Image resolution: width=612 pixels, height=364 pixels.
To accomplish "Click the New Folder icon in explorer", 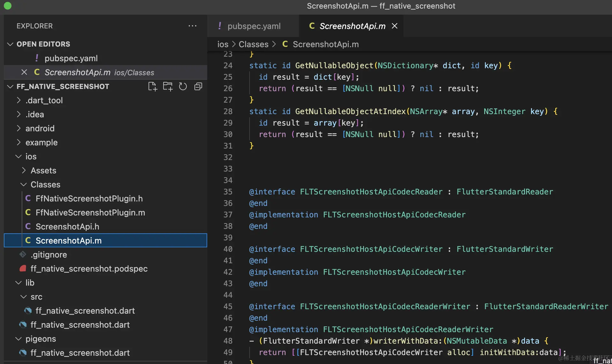I will point(168,87).
